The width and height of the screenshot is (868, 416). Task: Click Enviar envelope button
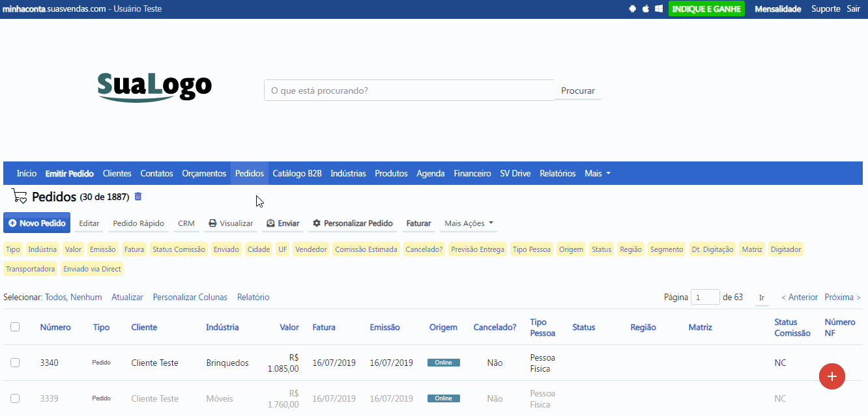pos(283,223)
